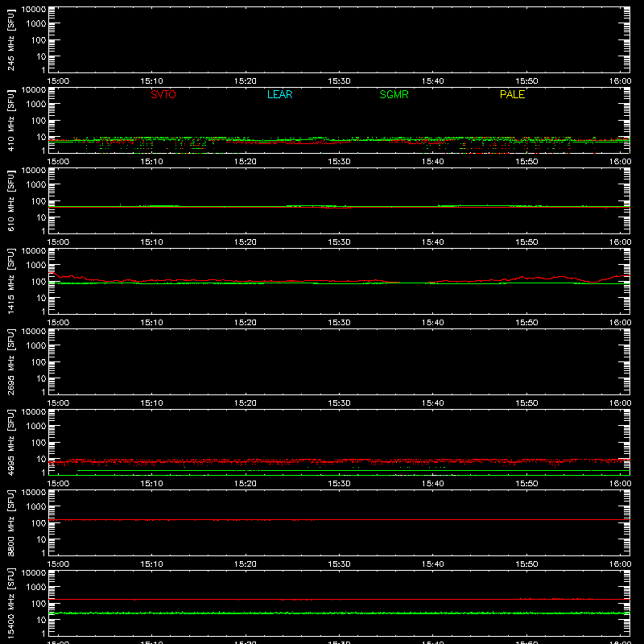Click 16:00 tick below the 4995 MHz panel
This screenshot has width=644, height=644.
[x=620, y=484]
